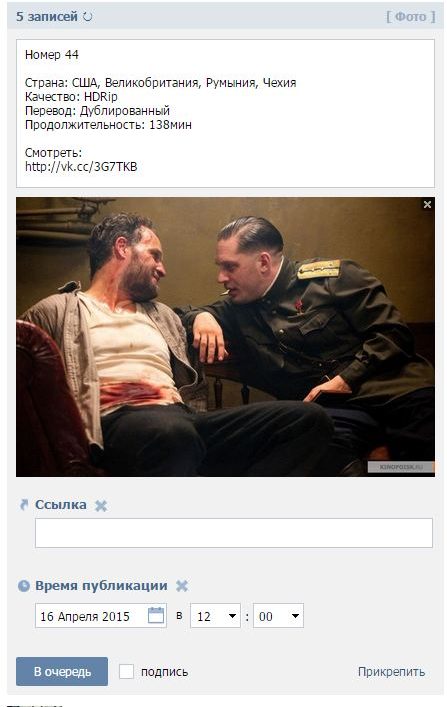Cancel scheduled time with the cross icon
The image size is (447, 707).
(182, 586)
